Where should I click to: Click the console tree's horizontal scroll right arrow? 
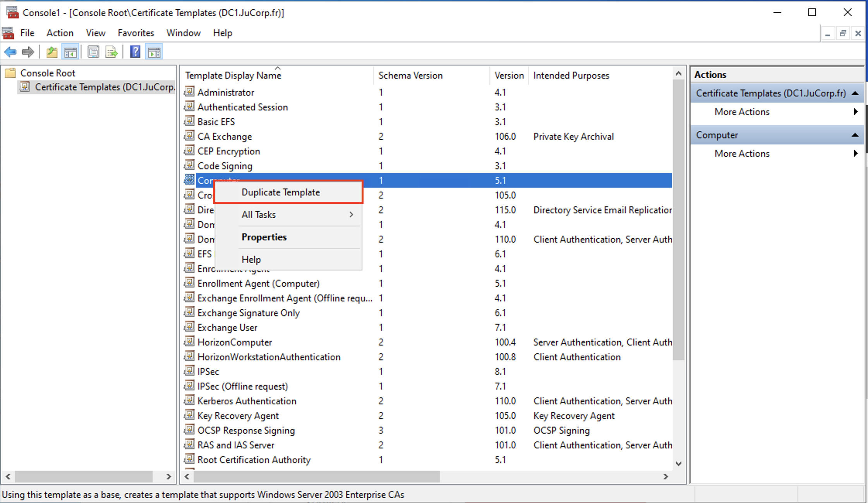click(168, 476)
